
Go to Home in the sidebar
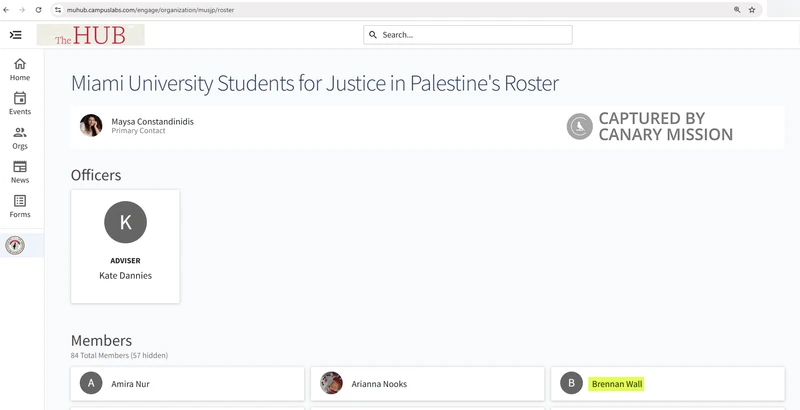tap(20, 70)
